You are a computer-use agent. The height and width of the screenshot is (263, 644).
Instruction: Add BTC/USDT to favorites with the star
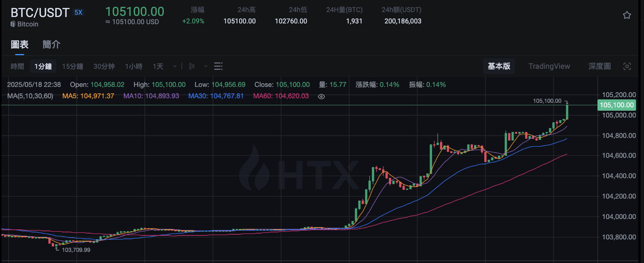point(627,15)
